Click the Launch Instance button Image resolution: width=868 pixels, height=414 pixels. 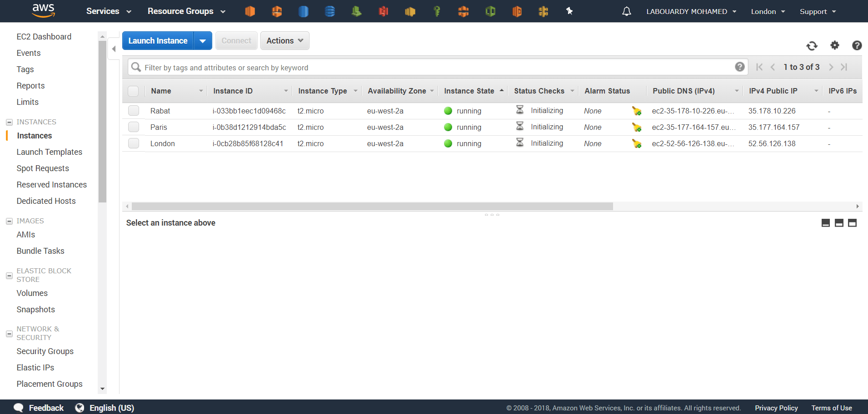tap(158, 41)
